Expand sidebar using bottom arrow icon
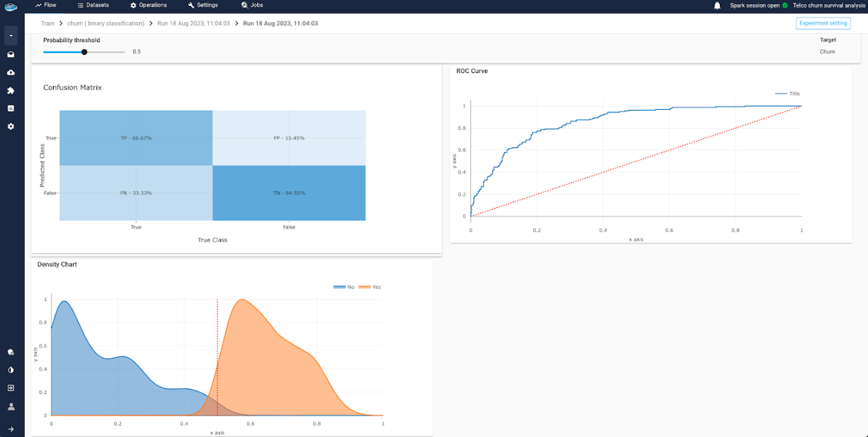This screenshot has width=868, height=437. (11, 429)
